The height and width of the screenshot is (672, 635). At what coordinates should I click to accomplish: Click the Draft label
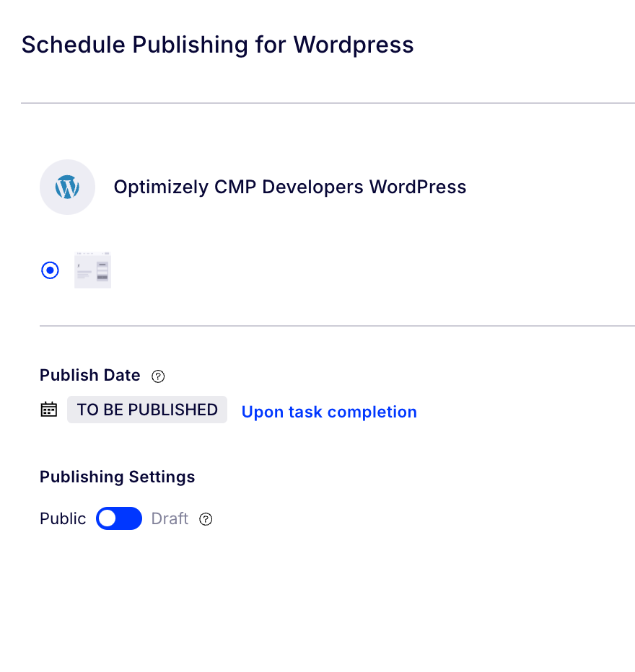(x=170, y=518)
